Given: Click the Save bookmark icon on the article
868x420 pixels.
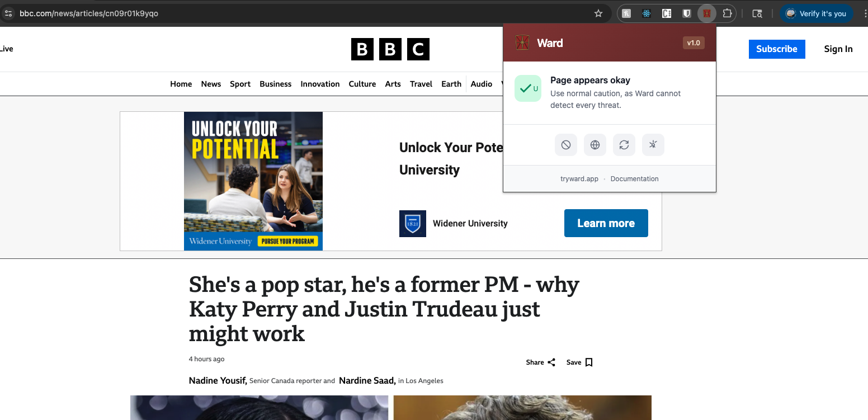Looking at the screenshot, I should click(589, 362).
